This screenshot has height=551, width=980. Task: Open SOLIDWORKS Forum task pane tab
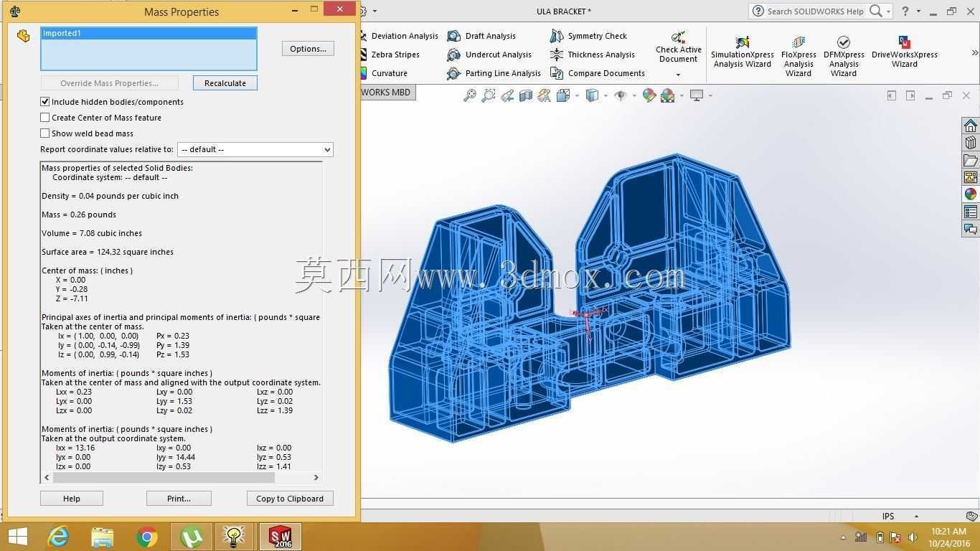pos(971,229)
